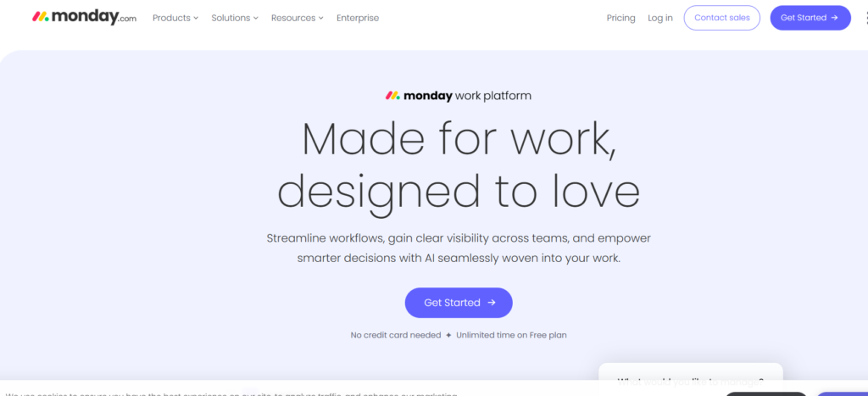Click the "Unlimited time on Free plan" text
This screenshot has height=396, width=868.
511,335
